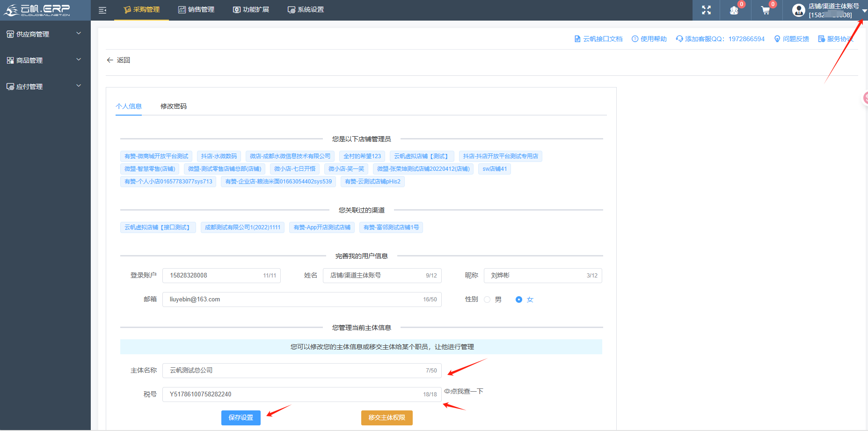The width and height of the screenshot is (868, 431).
Task: Click the 移交主体权限 button
Action: [x=387, y=417]
